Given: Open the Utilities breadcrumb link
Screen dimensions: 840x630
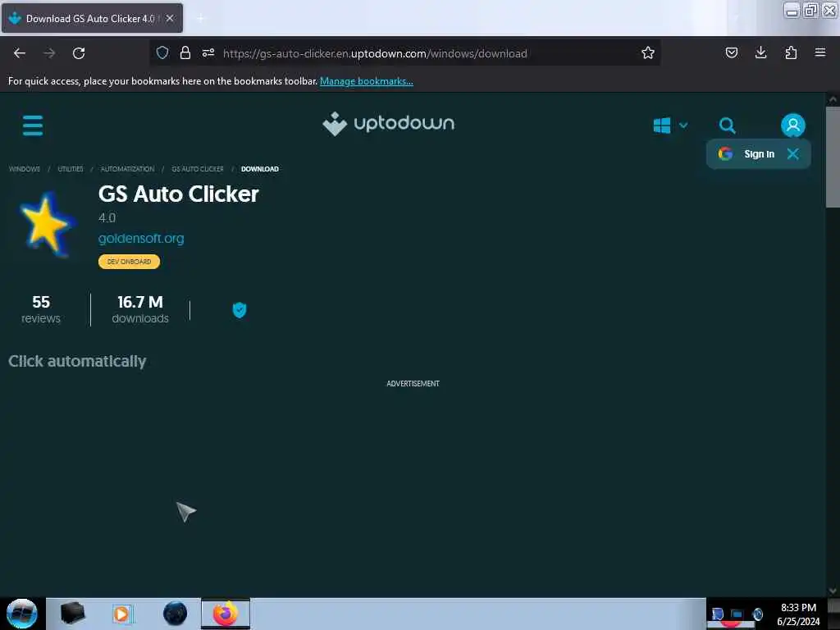Looking at the screenshot, I should coord(71,169).
